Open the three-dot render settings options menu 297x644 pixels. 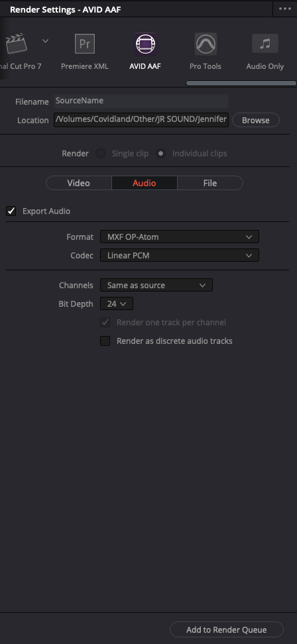284,9
